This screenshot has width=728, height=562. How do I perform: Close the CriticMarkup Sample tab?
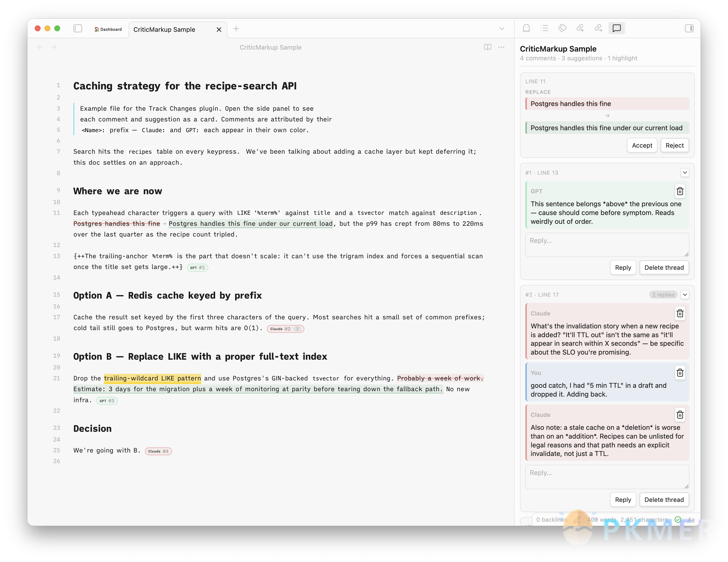219,30
